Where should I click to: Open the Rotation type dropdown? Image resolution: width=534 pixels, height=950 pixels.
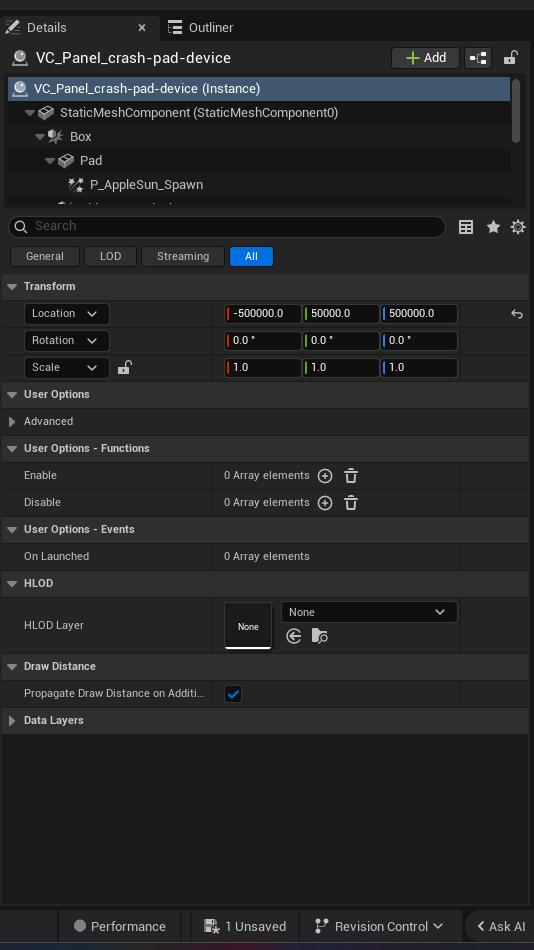point(67,340)
